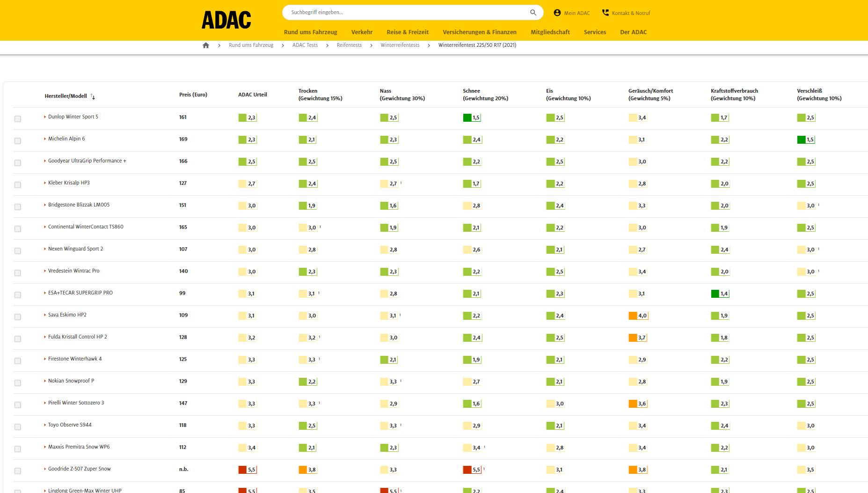
Task: Tick the checkbox for Michelin Alpin 6
Action: 18,141
